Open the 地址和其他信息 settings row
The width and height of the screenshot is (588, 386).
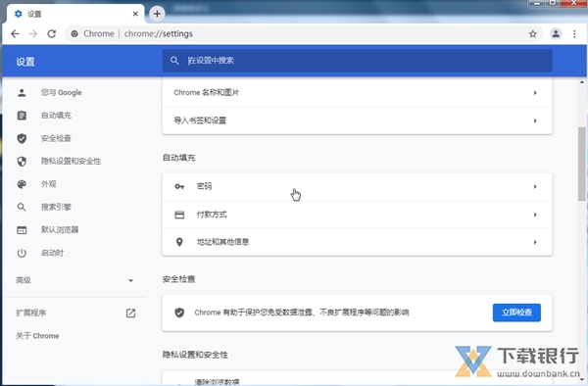(x=357, y=242)
